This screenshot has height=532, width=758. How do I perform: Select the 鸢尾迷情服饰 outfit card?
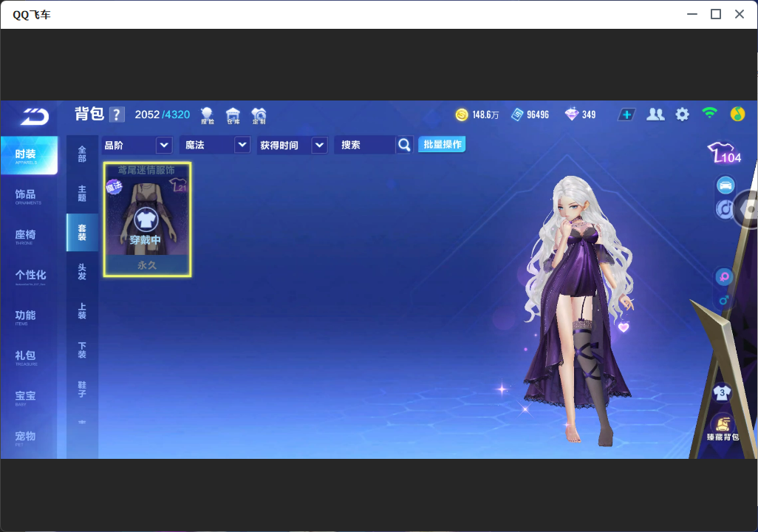click(147, 219)
